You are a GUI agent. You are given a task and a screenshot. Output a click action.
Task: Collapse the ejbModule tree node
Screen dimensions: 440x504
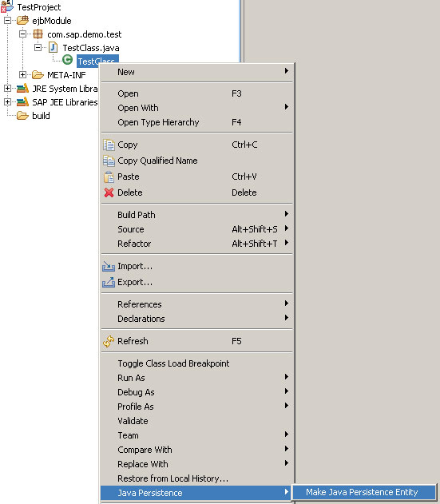click(7, 21)
